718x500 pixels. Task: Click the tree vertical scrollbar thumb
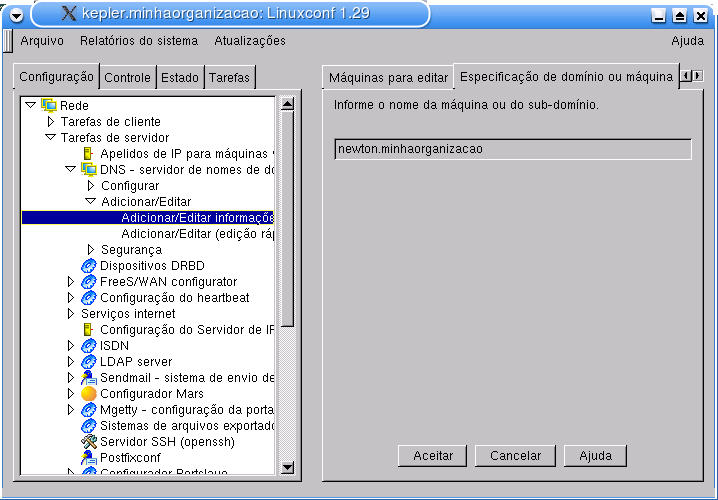tap(287, 219)
